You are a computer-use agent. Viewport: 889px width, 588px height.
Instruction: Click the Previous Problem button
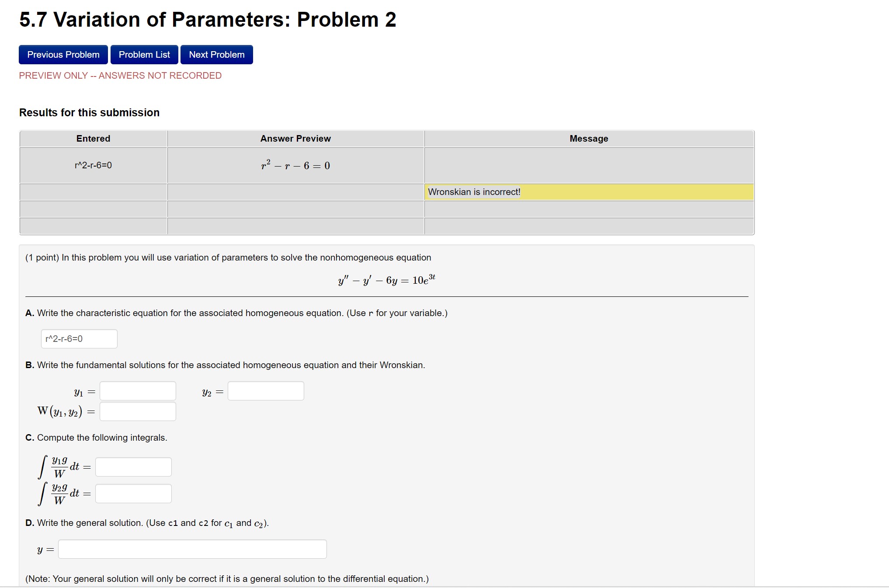click(63, 54)
